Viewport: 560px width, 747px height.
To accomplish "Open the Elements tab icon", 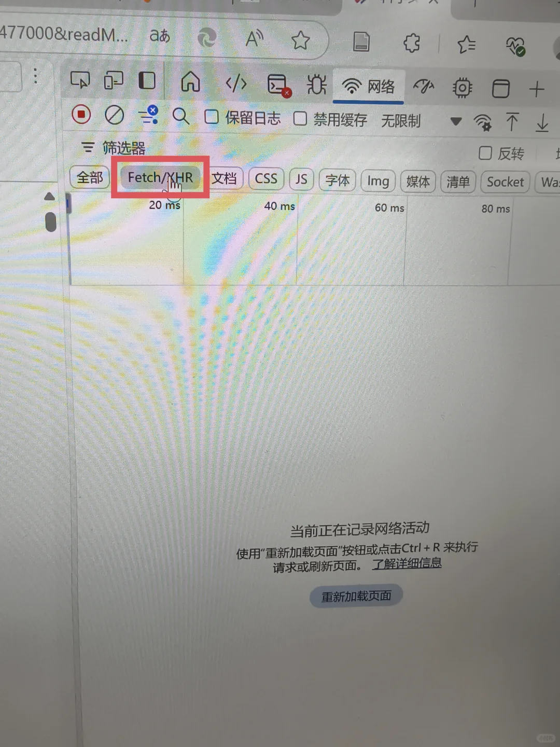I will point(236,83).
